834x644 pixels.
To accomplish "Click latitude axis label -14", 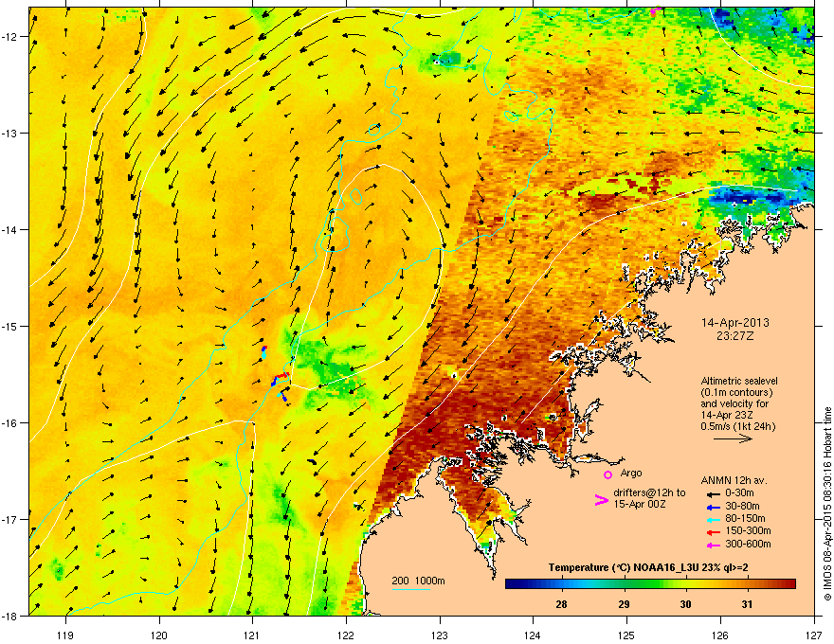I will point(10,230).
